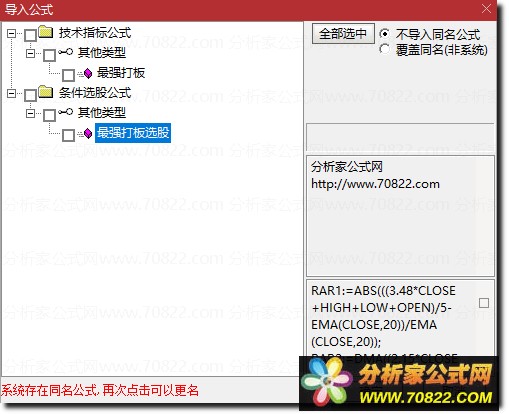Tick the 最强打板选股 checkbox
Viewport: 509px width, 414px height.
pyautogui.click(x=69, y=135)
